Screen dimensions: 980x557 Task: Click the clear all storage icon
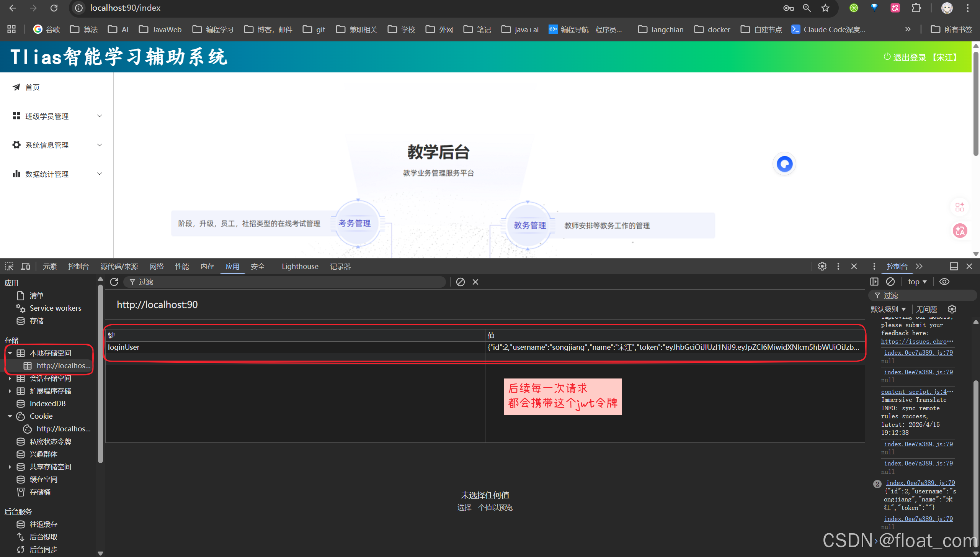click(461, 282)
